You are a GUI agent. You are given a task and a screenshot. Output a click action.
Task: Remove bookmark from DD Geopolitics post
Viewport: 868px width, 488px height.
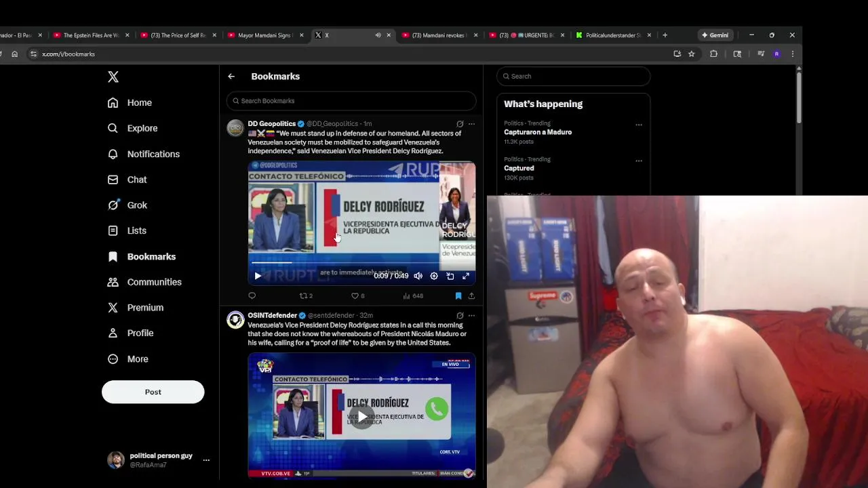click(x=458, y=296)
